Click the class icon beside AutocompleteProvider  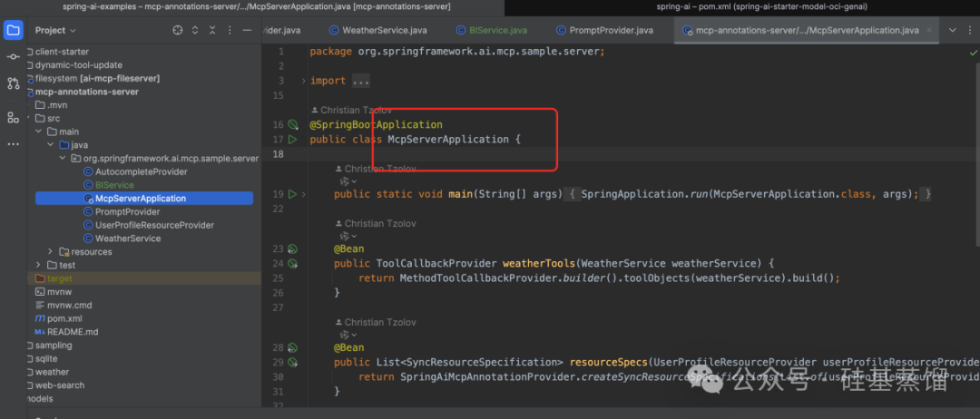tap(88, 171)
